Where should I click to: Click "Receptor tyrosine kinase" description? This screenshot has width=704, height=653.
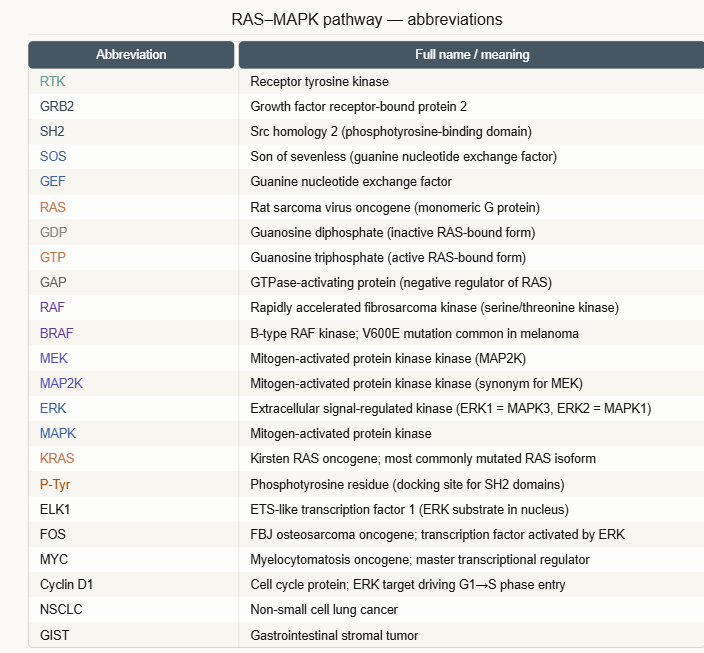pyautogui.click(x=319, y=81)
